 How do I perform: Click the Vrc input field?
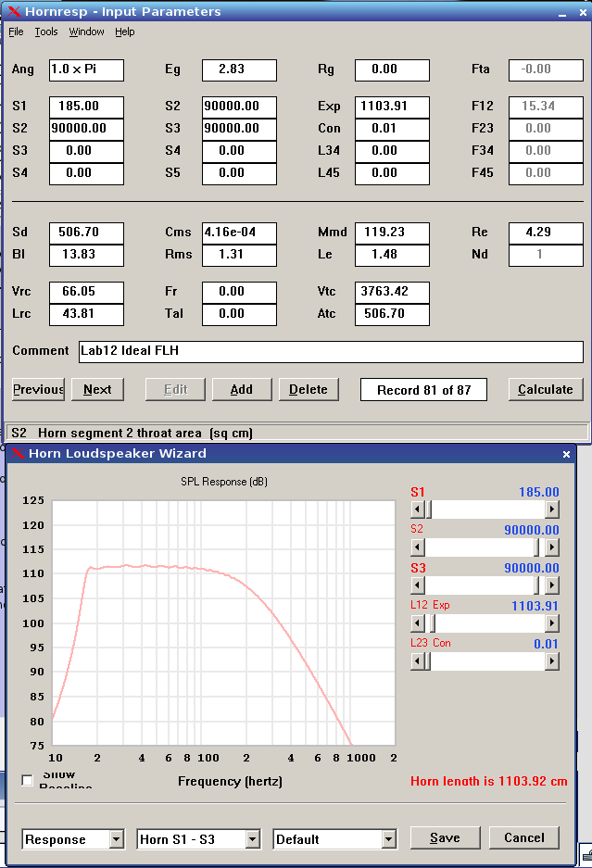[86, 293]
